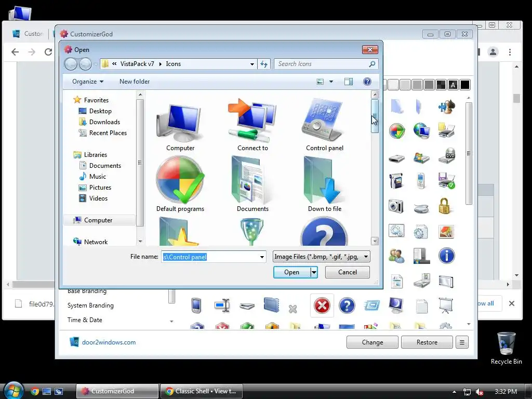This screenshot has height=399, width=532.
Task: Click the refresh button beside the address bar
Action: (x=264, y=64)
